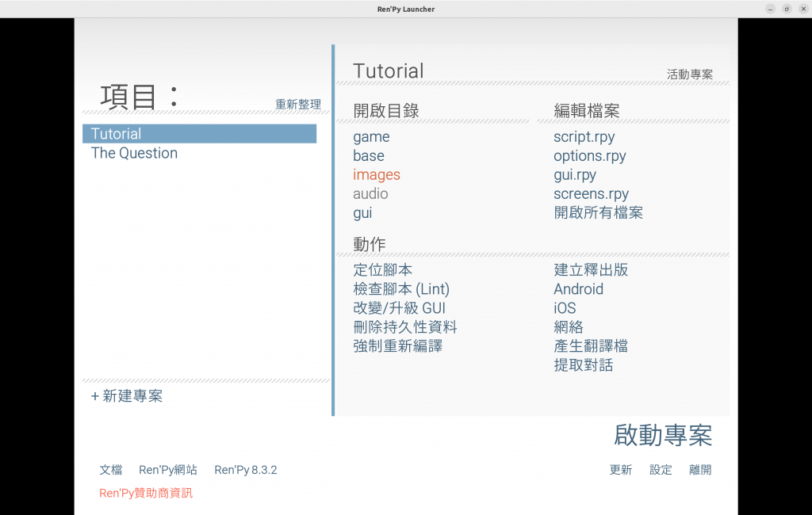The height and width of the screenshot is (515, 812).
Task: Open 設定 preferences
Action: 661,470
